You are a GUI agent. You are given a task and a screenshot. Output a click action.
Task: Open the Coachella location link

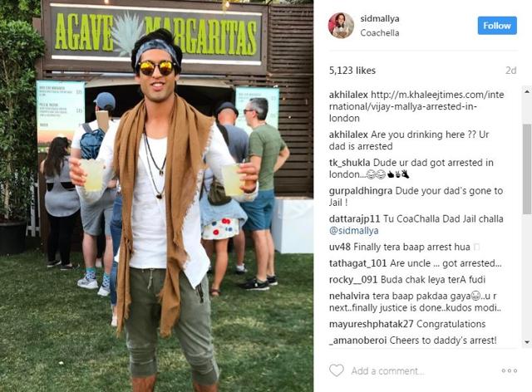point(380,33)
